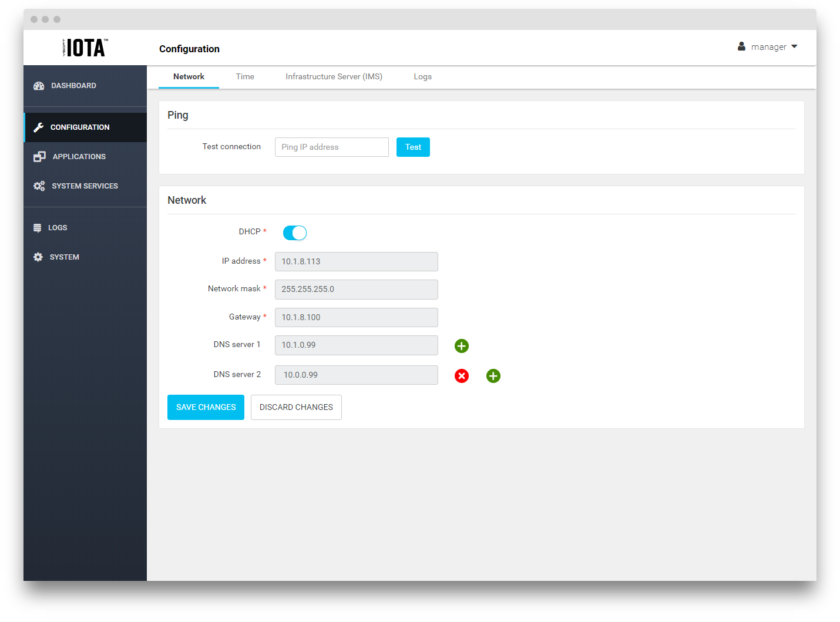This screenshot has width=840, height=622.
Task: Switch to the Time tab
Action: (245, 77)
